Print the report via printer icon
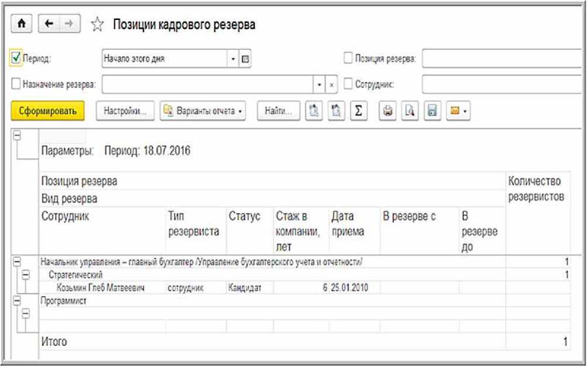 (388, 111)
